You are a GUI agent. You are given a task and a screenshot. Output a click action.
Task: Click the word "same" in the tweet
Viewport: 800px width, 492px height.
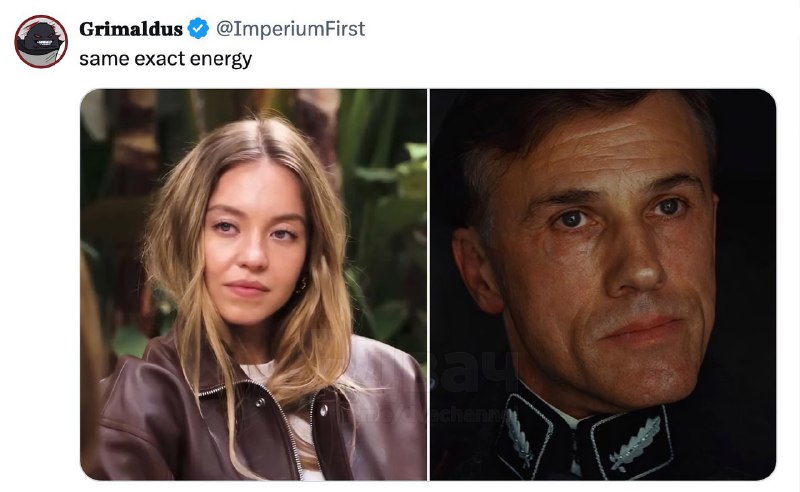(x=99, y=59)
